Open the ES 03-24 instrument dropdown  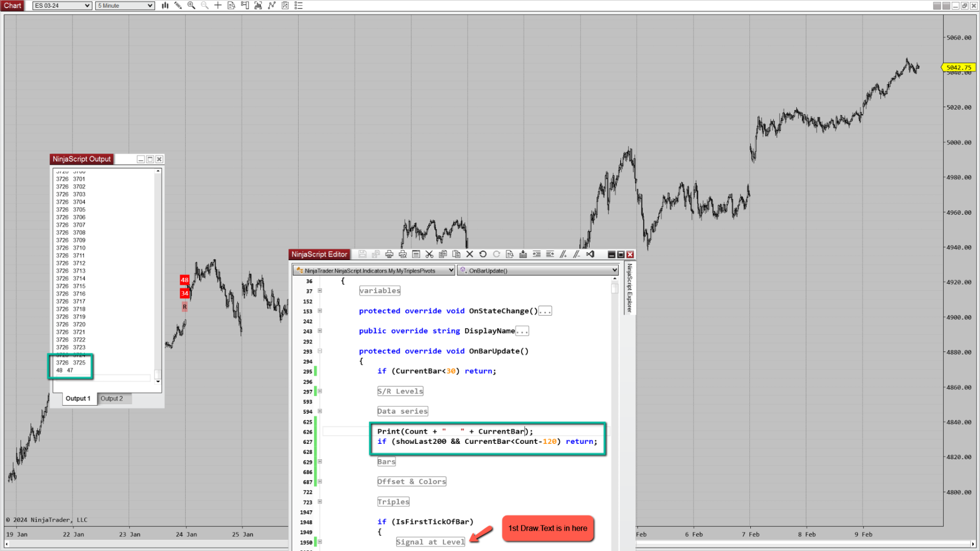point(62,6)
